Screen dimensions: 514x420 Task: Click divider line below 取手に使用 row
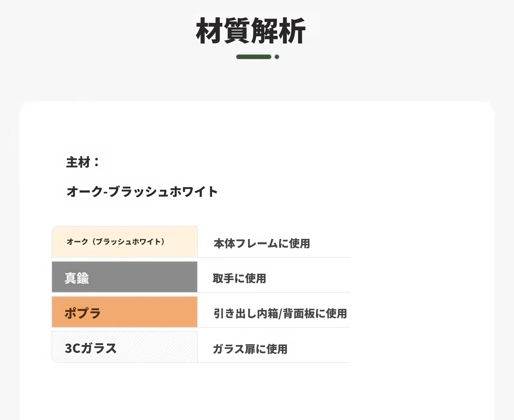point(274,293)
